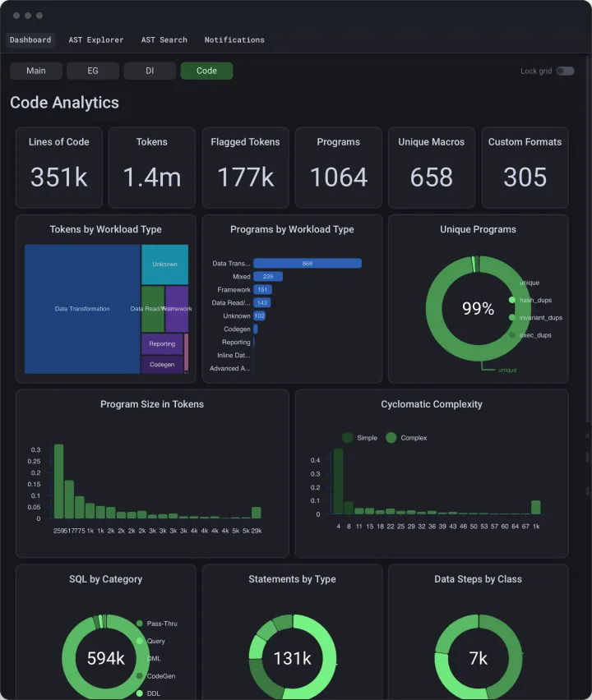Viewport: 592px width, 700px height.
Task: Click the 7k Data Steps donut center
Action: [x=478, y=658]
